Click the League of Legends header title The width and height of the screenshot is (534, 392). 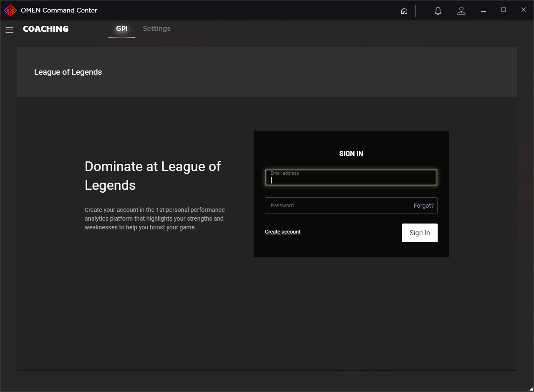point(68,72)
